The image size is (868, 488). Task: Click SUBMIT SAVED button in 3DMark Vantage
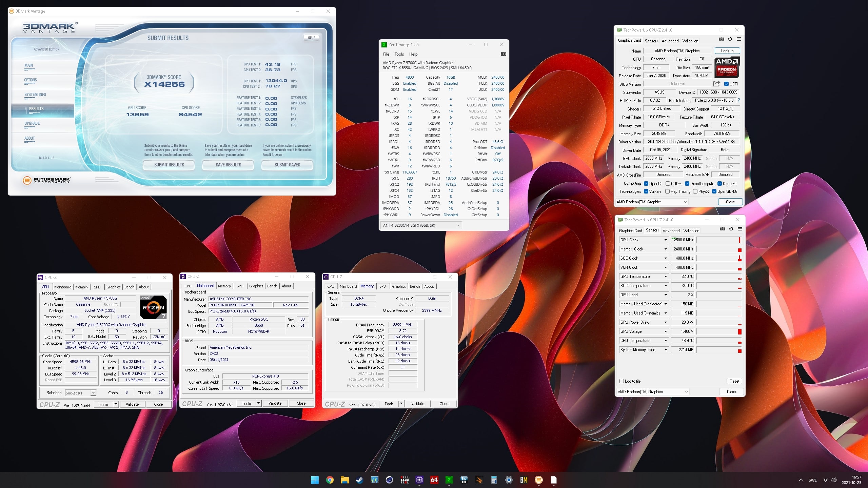click(x=287, y=165)
